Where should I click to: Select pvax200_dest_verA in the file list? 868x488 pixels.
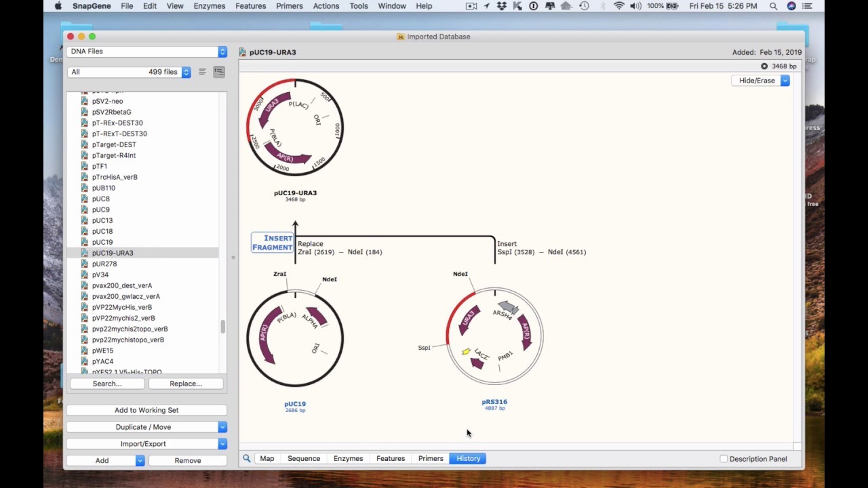click(122, 285)
